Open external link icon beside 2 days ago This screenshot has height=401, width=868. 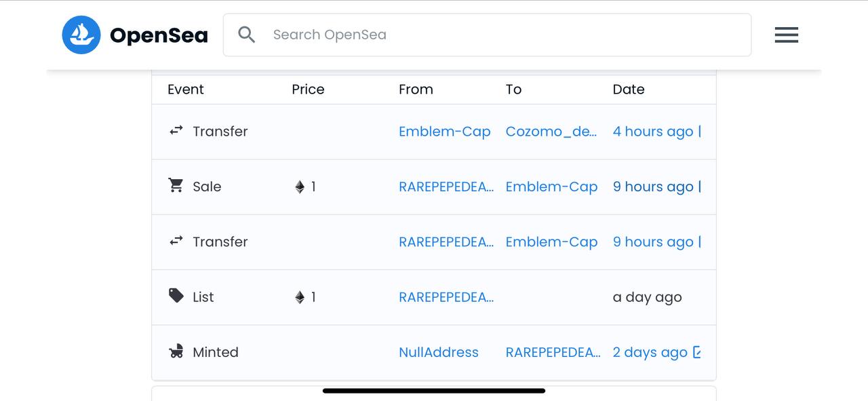tap(696, 352)
